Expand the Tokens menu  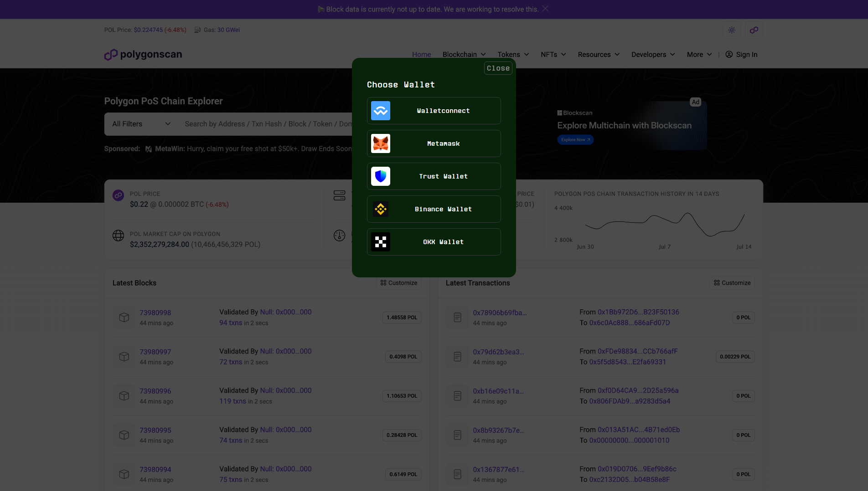(513, 55)
